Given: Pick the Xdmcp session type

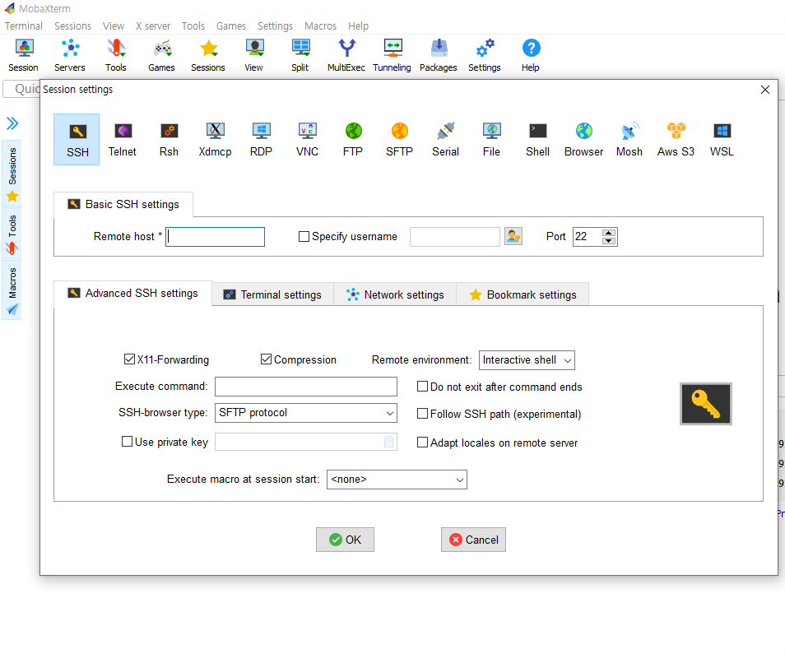Looking at the screenshot, I should click(x=216, y=139).
